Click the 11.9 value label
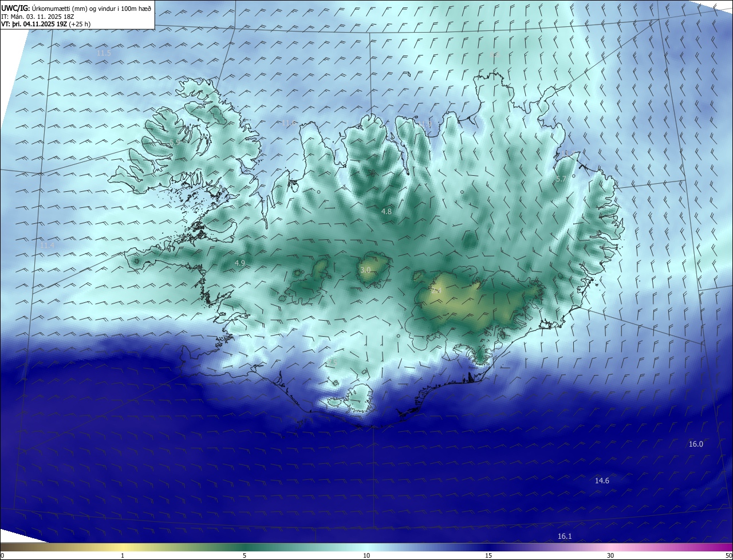 coord(424,124)
